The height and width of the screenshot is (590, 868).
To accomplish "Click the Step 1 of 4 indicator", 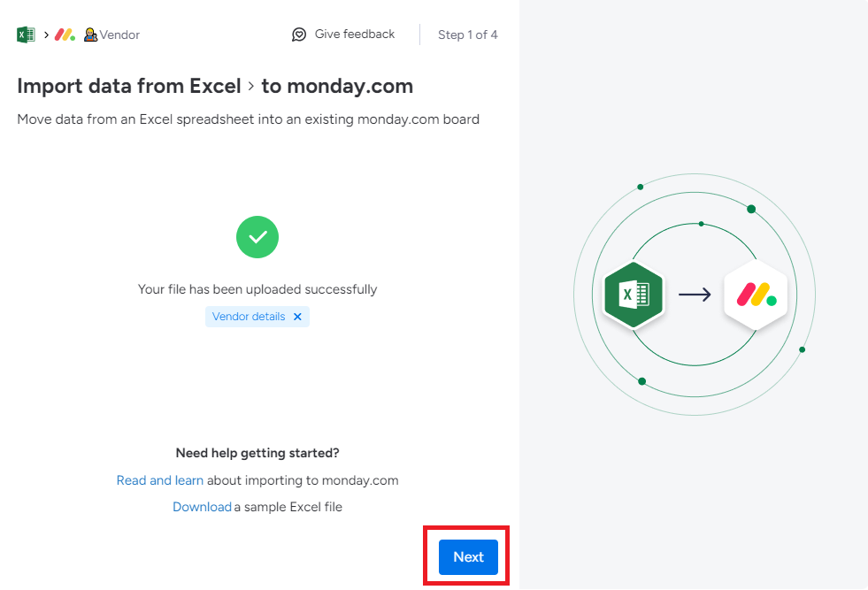I will pos(467,34).
